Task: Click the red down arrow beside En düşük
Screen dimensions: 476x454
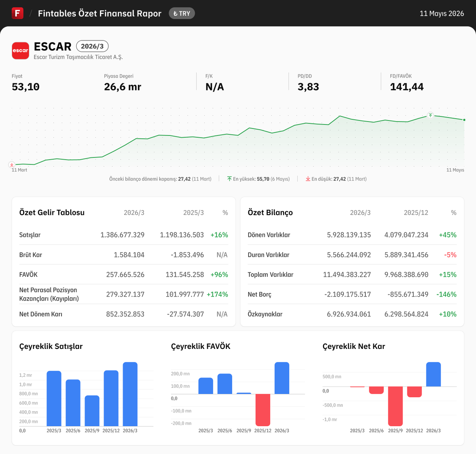Action: coord(308,179)
